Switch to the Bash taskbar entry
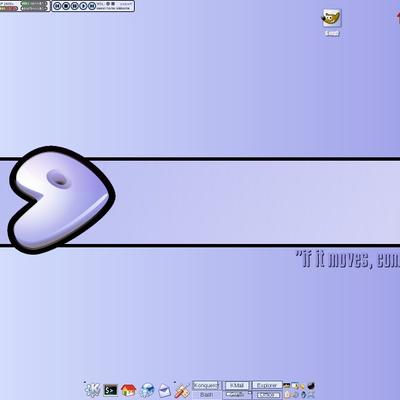 206,395
